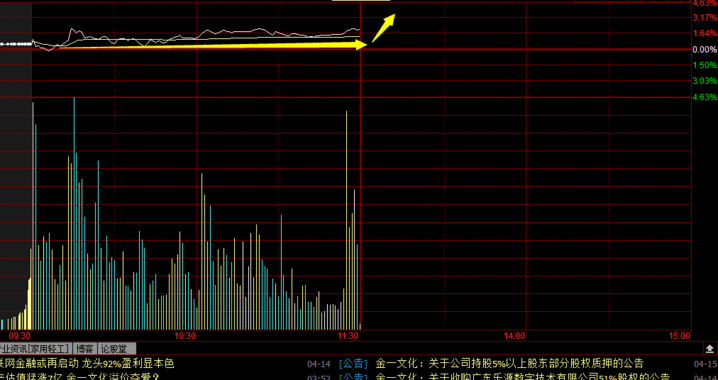Screen dimensions: 718x380
Task: Click the 11:30 time axis label
Action: 349,336
